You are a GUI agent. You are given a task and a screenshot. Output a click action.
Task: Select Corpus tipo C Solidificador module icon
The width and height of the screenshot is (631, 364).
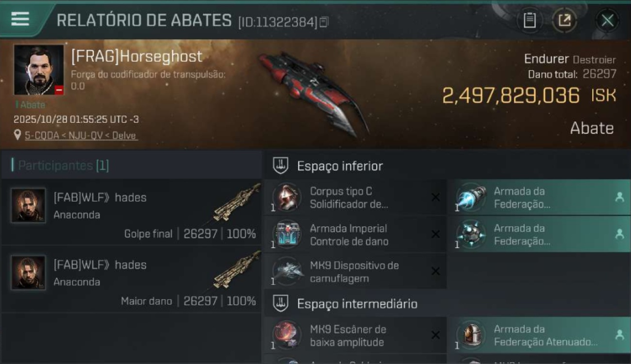click(x=286, y=197)
